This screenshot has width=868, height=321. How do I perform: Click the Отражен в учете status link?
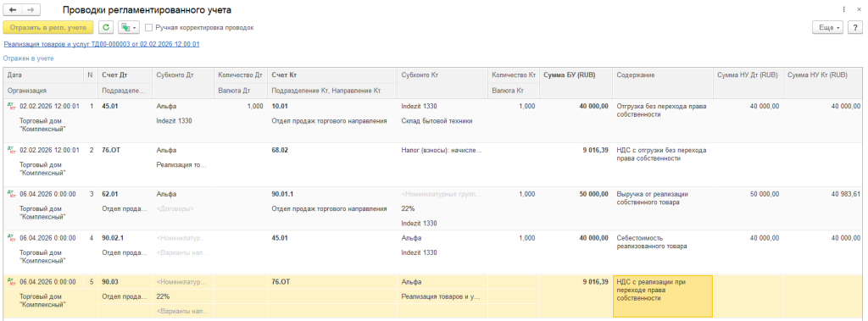[28, 58]
